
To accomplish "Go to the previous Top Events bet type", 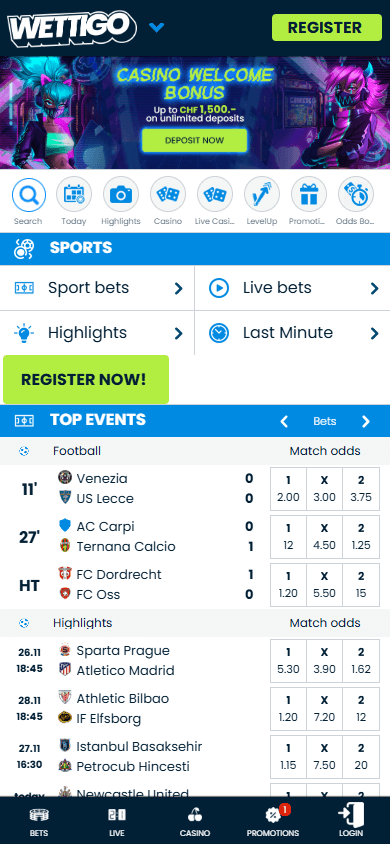I will coord(285,421).
